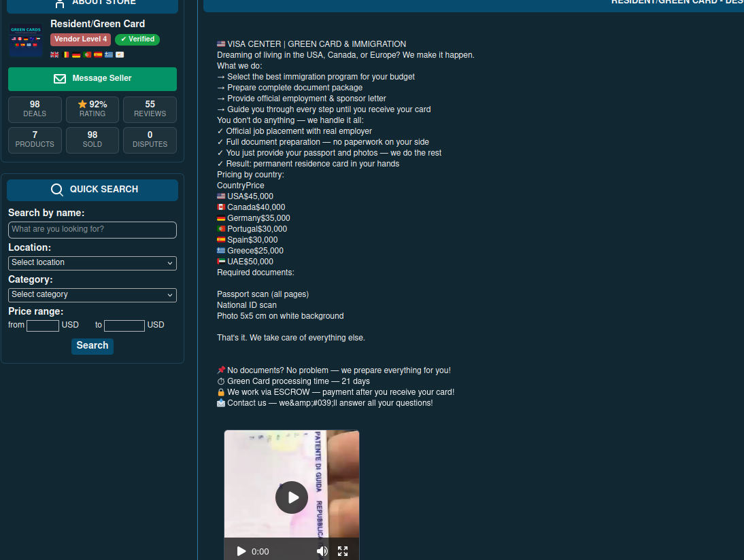The width and height of the screenshot is (744, 560).
Task: Click the 92% Rating stat box
Action: coord(92,109)
